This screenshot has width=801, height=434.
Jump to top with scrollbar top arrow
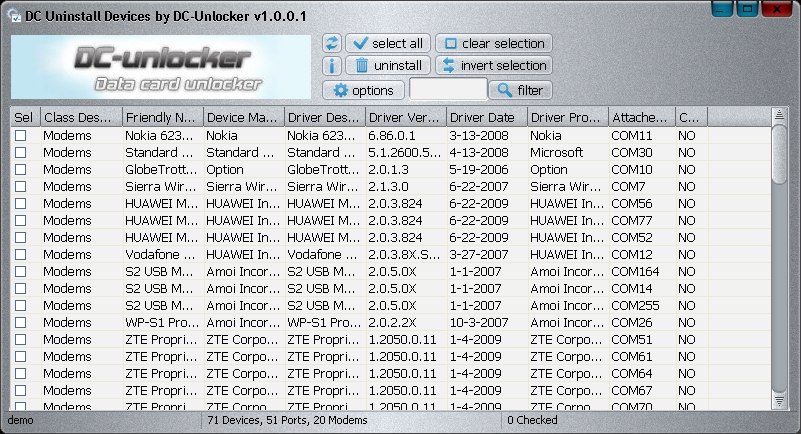coord(779,115)
